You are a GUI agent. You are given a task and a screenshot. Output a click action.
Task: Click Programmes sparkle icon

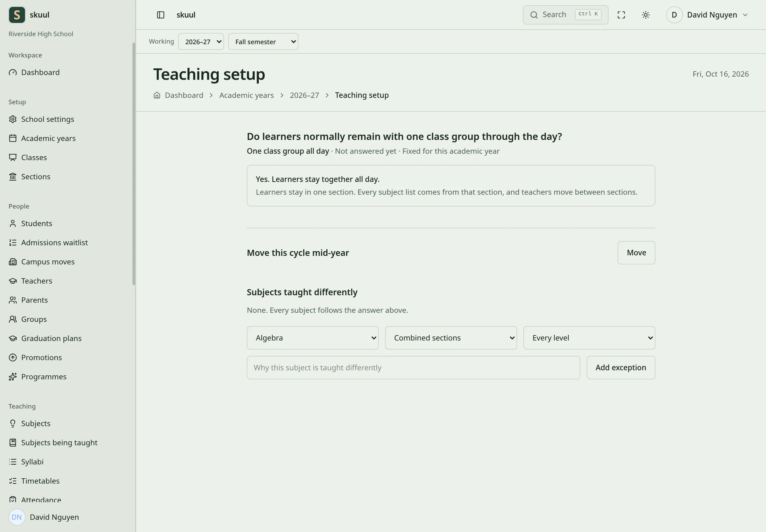[x=13, y=376]
